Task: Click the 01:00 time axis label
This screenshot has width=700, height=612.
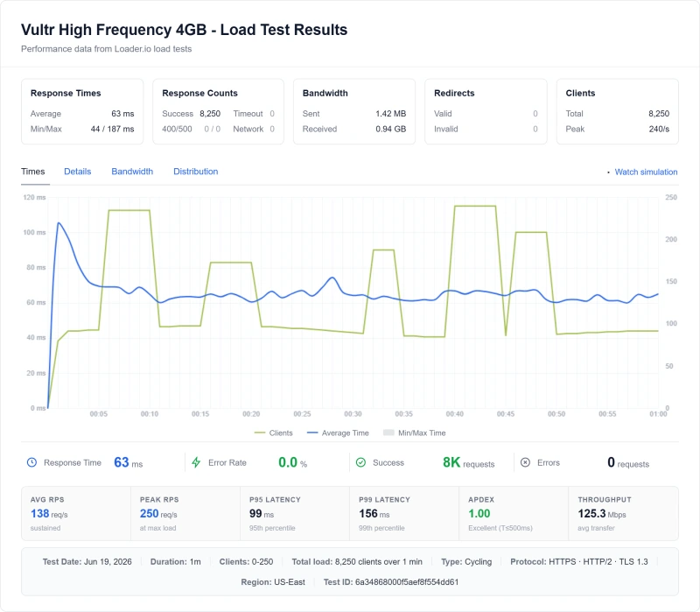Action: 658,414
